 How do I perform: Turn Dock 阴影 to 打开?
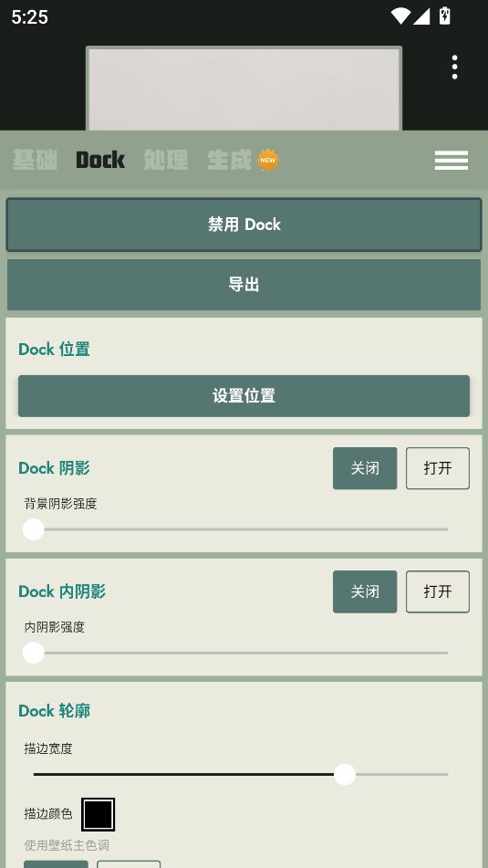click(x=438, y=468)
